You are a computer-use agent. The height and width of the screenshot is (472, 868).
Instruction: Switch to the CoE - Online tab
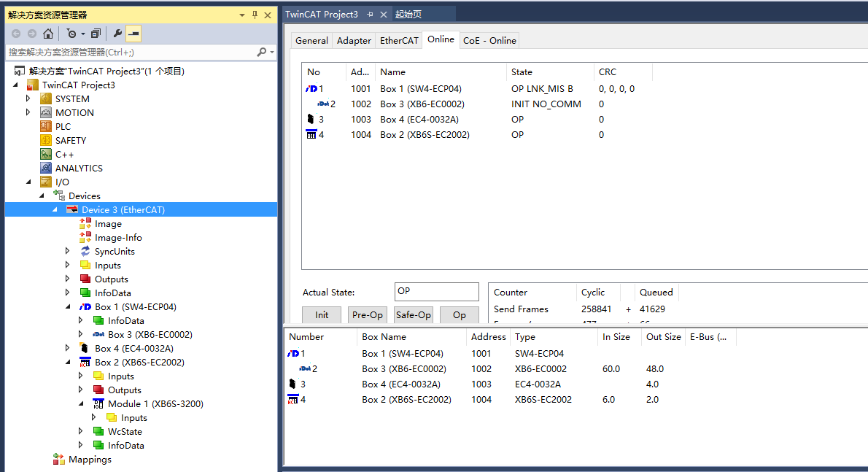tap(489, 41)
